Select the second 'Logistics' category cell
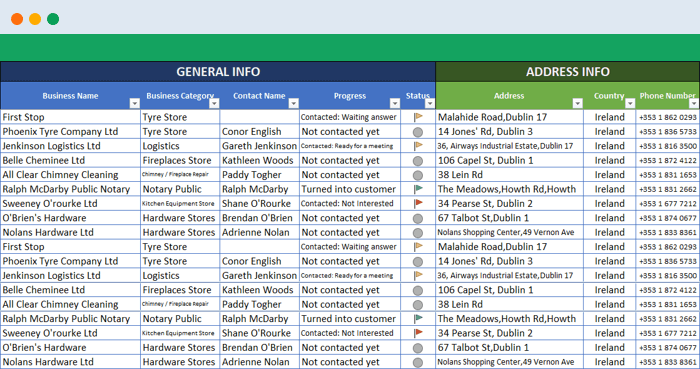The width and height of the screenshot is (700, 369). pyautogui.click(x=180, y=276)
